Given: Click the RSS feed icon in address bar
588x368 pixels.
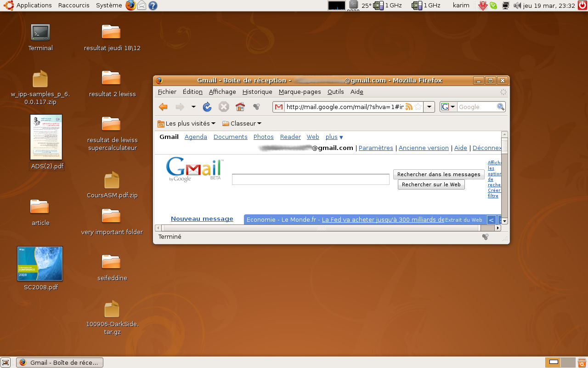Looking at the screenshot, I should tap(409, 107).
